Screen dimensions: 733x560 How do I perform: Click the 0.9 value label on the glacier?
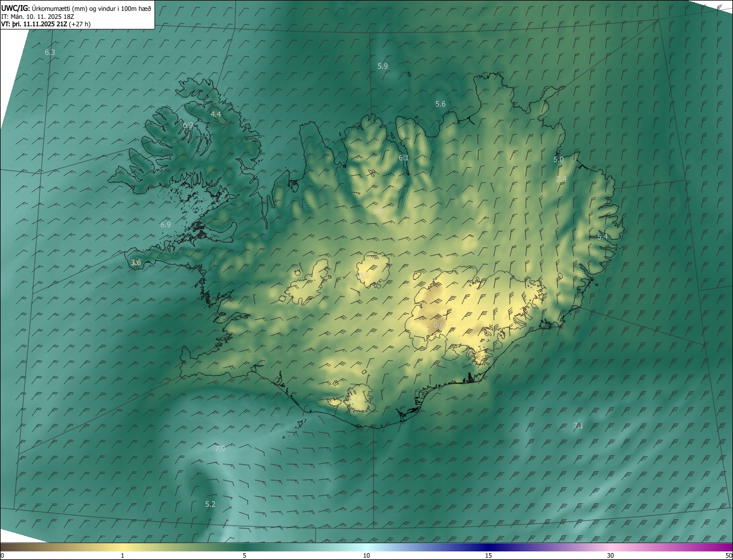pos(364,275)
